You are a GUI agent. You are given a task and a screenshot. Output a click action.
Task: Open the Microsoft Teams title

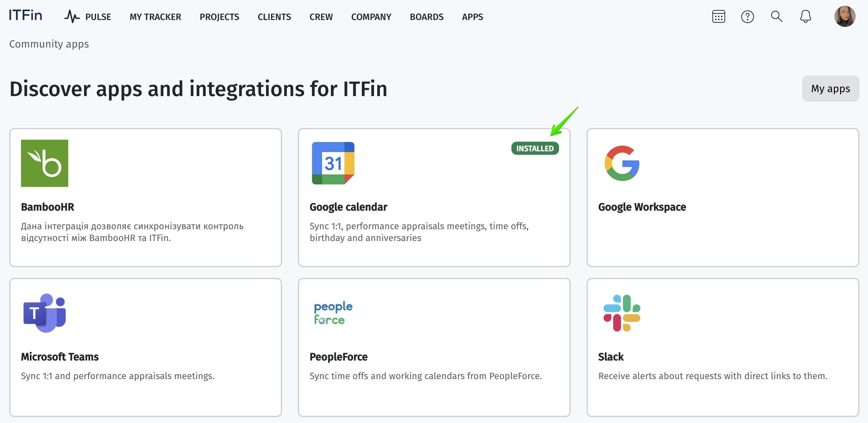60,357
